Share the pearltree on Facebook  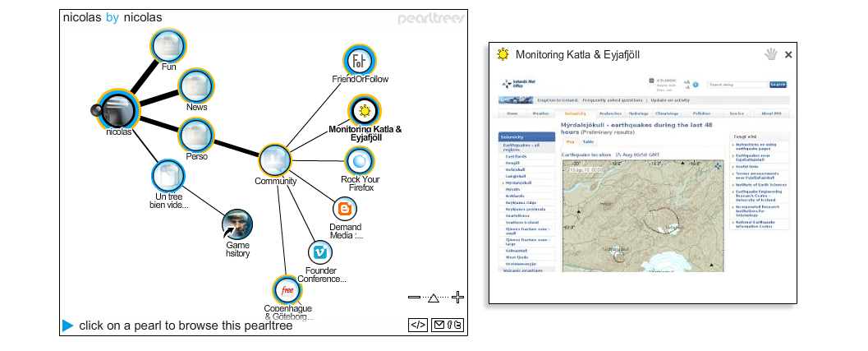[x=450, y=326]
